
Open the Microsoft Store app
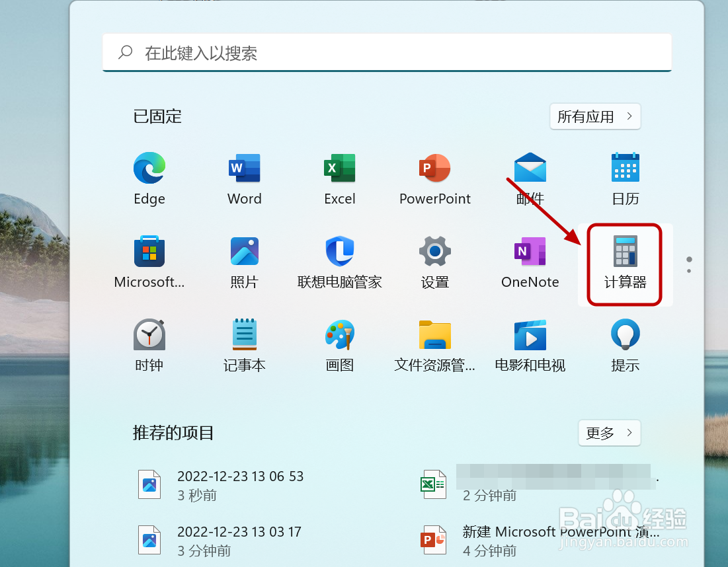click(149, 262)
